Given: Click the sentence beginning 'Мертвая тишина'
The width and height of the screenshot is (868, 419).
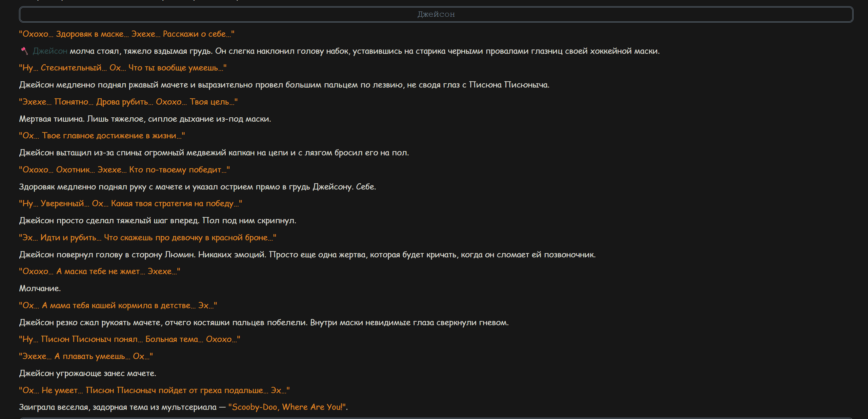Looking at the screenshot, I should click(x=145, y=119).
